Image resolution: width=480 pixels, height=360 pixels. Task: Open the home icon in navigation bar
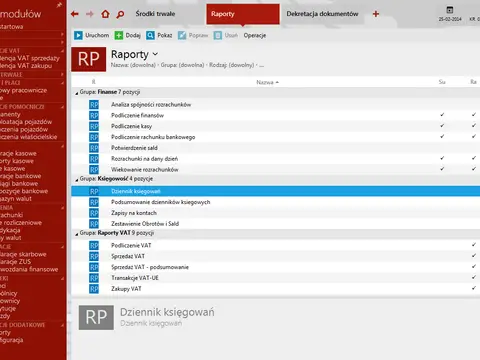click(105, 14)
